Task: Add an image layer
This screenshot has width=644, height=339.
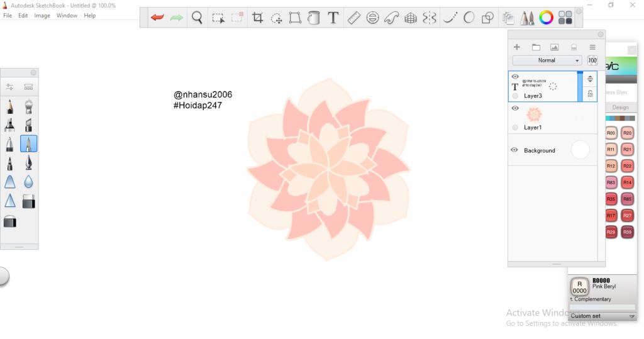Action: [x=555, y=47]
